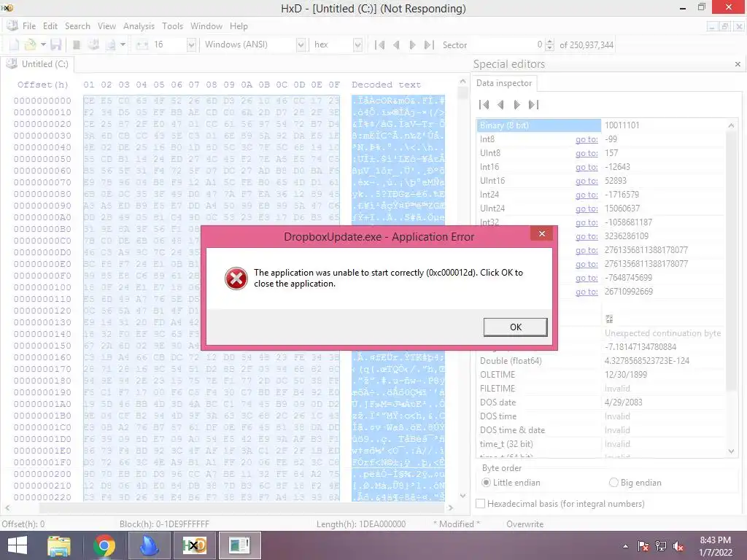Go to first sector in toolbar
Image resolution: width=747 pixels, height=560 pixels.
[379, 44]
